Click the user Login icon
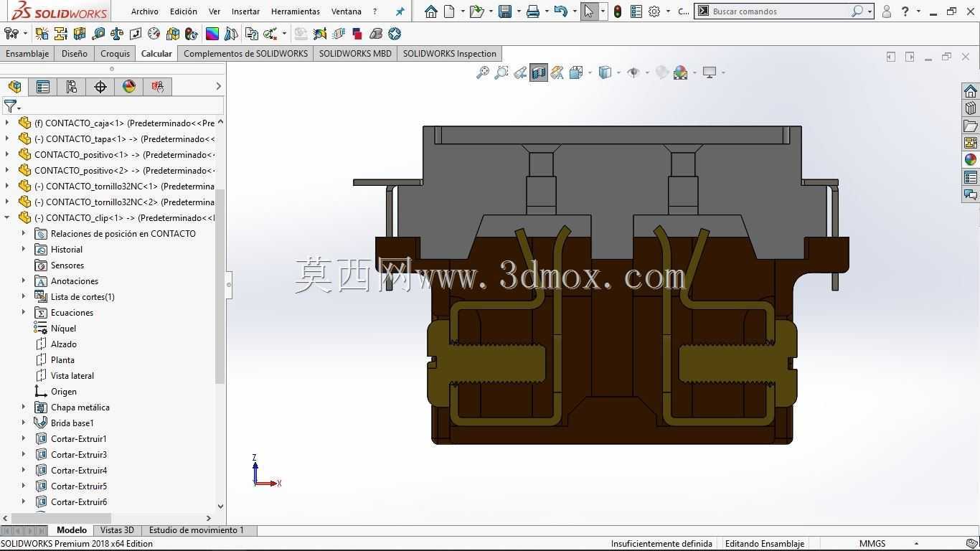 887,11
